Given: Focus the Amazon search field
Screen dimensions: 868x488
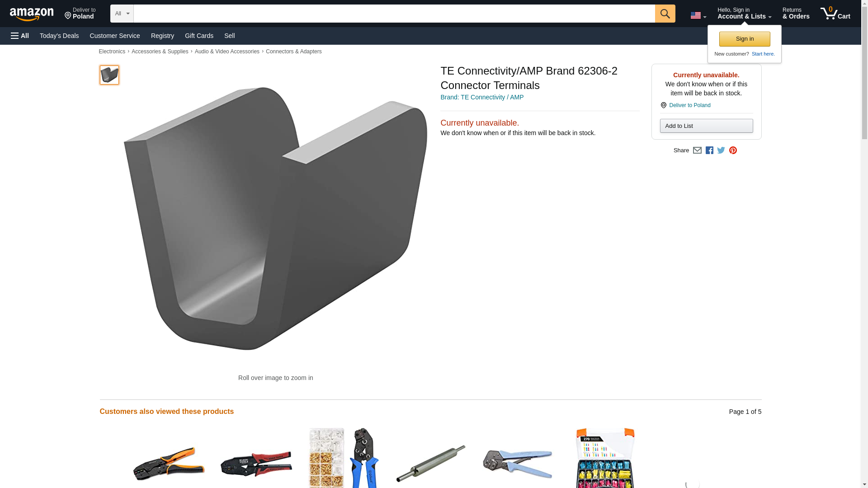Looking at the screenshot, I should click(394, 14).
